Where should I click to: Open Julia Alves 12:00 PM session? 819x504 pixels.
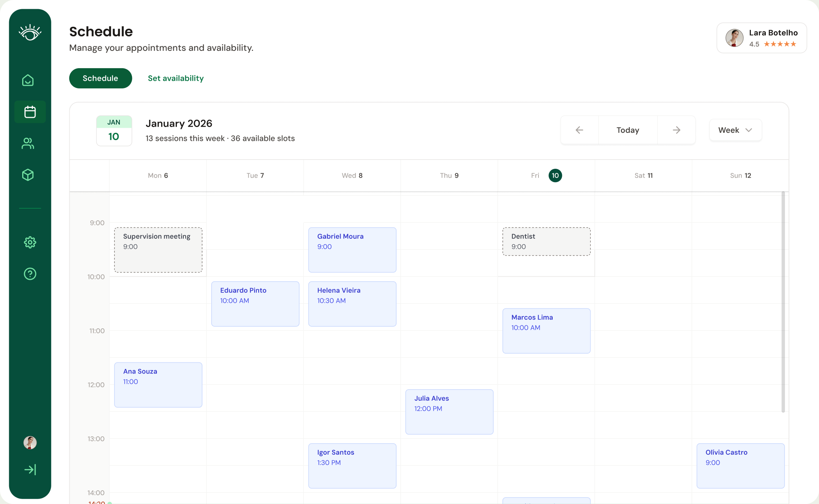point(449,412)
